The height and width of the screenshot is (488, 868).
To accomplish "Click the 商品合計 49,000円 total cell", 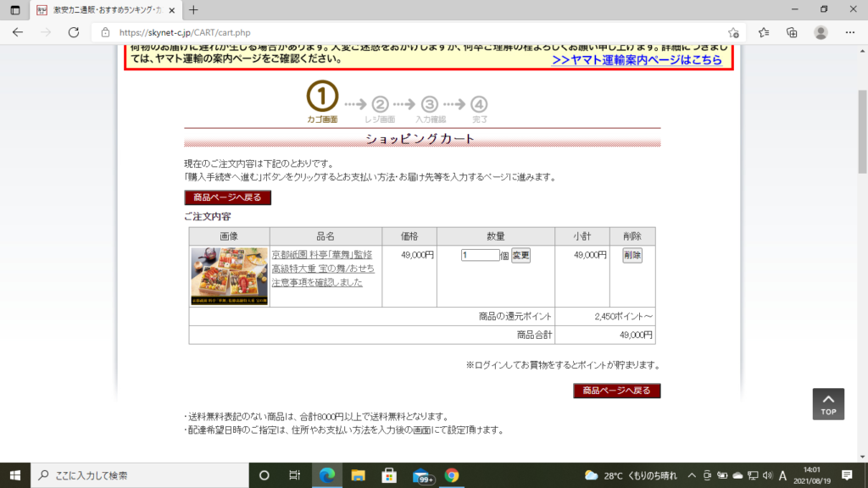I will point(605,335).
